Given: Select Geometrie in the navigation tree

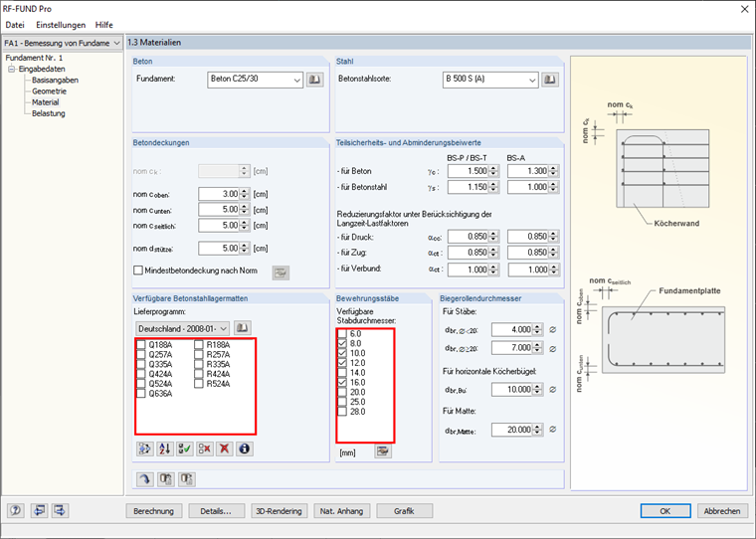Looking at the screenshot, I should [x=49, y=91].
